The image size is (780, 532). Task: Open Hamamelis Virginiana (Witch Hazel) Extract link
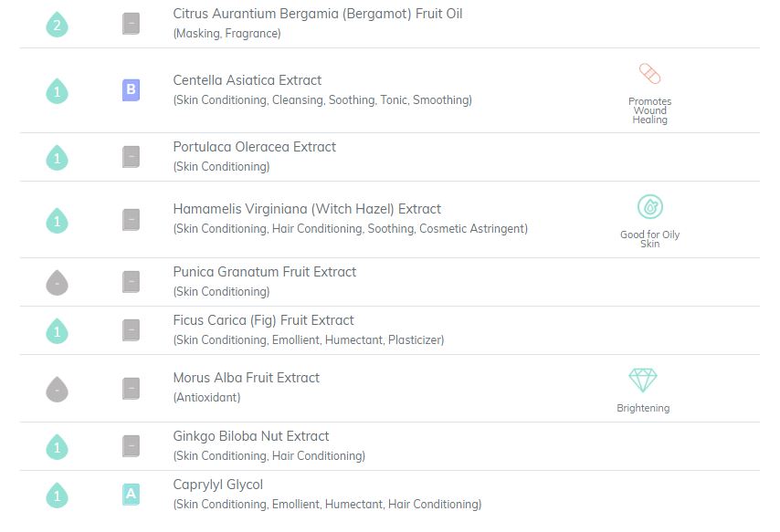pyautogui.click(x=307, y=209)
